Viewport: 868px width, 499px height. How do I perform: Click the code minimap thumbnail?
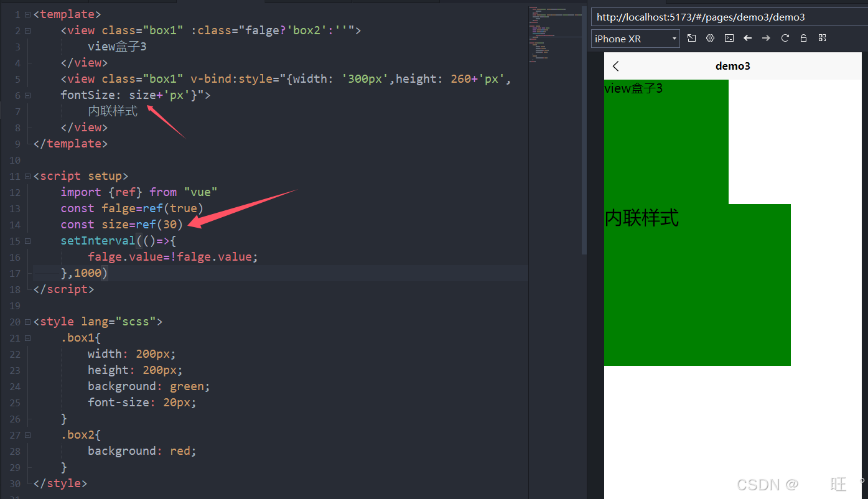554,34
